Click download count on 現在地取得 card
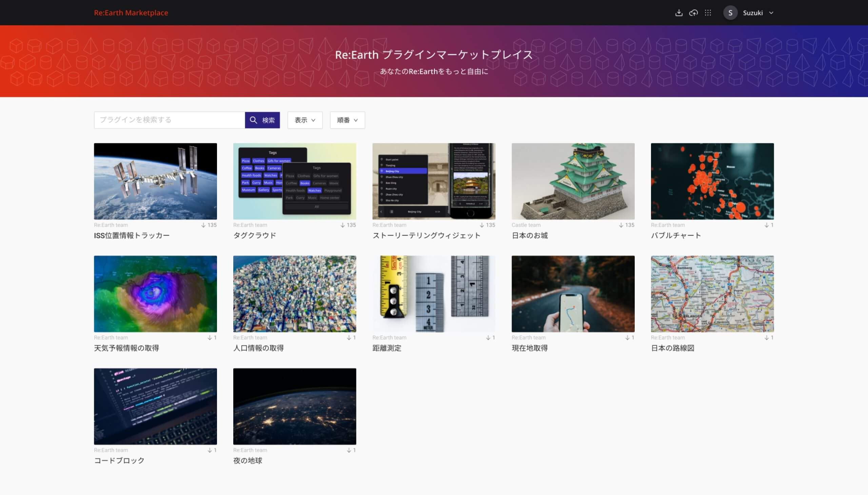868x495 pixels. pyautogui.click(x=630, y=337)
